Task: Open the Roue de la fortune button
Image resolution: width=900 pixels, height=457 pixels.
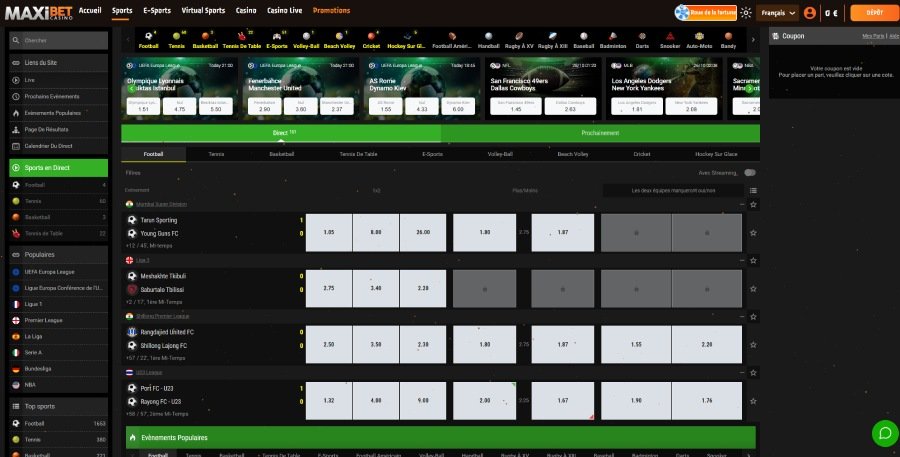Action: pyautogui.click(x=706, y=13)
